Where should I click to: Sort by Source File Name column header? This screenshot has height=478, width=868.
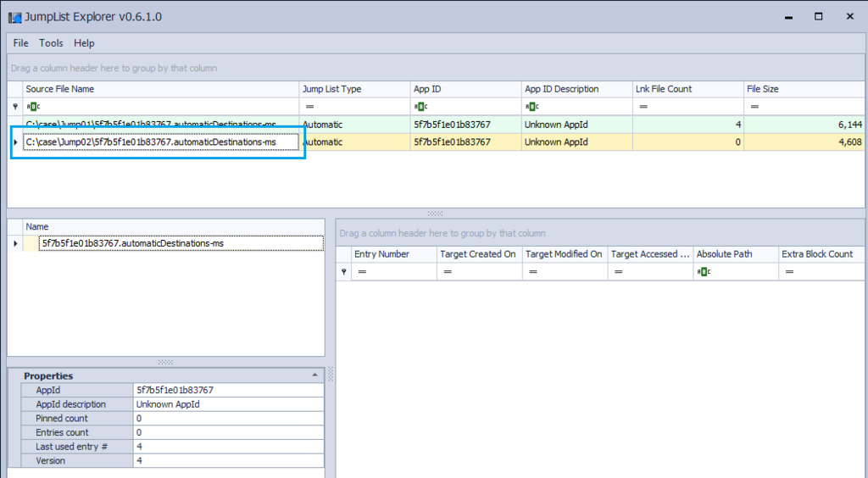(x=160, y=89)
